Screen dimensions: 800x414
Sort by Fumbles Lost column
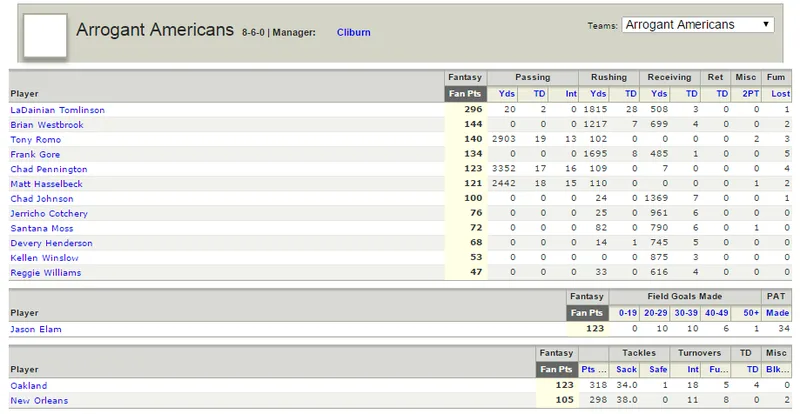pyautogui.click(x=781, y=93)
